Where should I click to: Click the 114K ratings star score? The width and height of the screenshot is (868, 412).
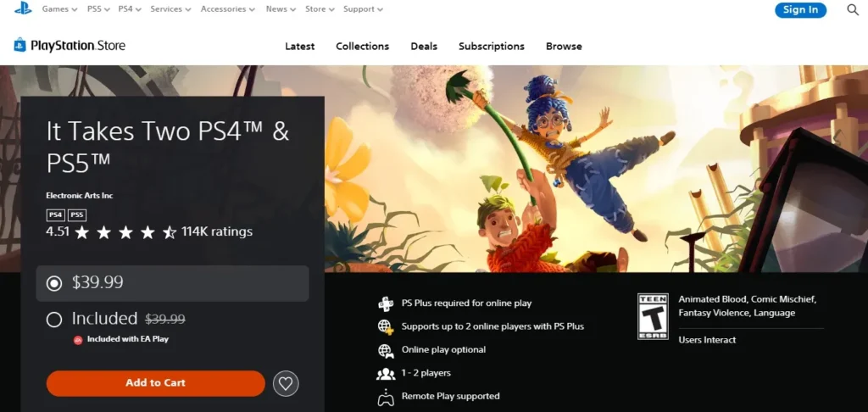[x=149, y=231]
